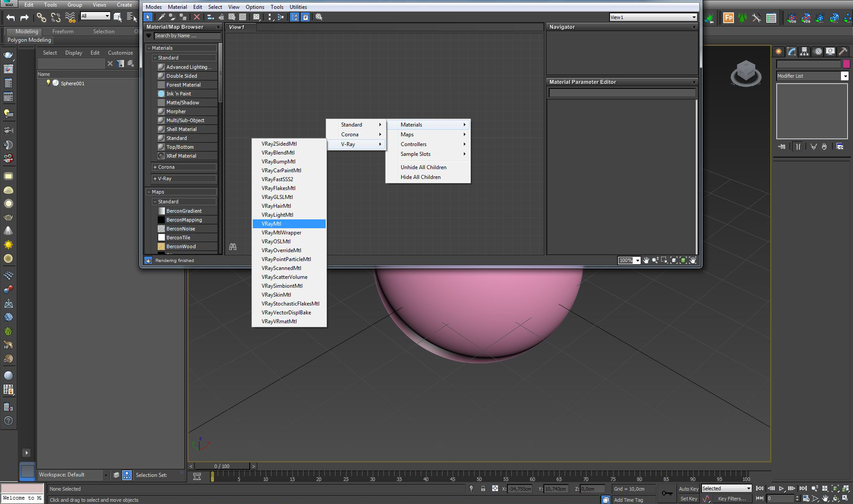This screenshot has height=504, width=853.
Task: Toggle Key Mode icon left of frame field
Action: pyautogui.click(x=759, y=498)
